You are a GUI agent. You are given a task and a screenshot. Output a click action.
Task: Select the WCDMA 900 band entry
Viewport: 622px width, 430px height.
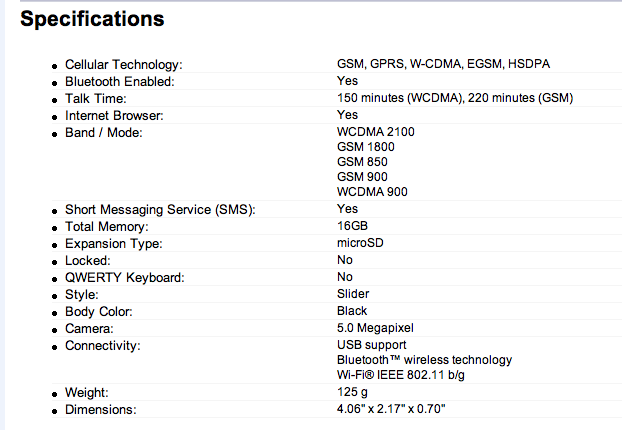click(372, 192)
